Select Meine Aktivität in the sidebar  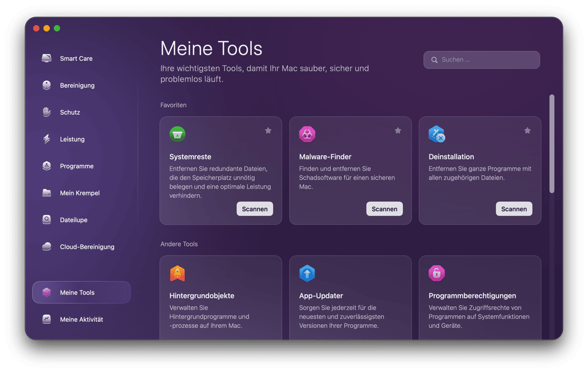(x=81, y=319)
